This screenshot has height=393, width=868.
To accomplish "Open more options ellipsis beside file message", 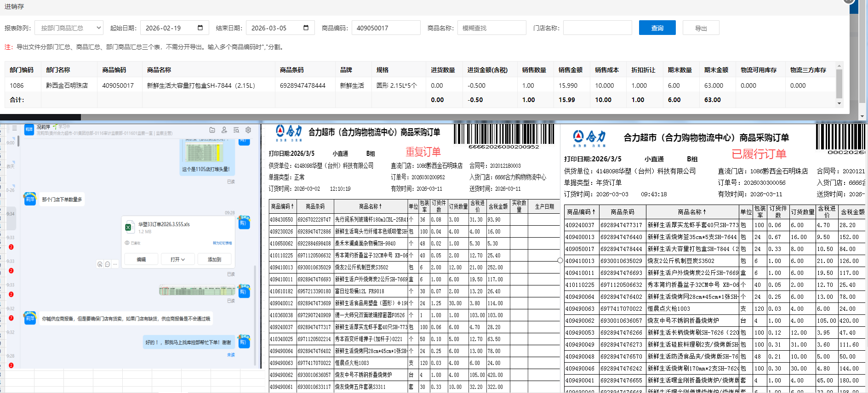I will click(115, 264).
